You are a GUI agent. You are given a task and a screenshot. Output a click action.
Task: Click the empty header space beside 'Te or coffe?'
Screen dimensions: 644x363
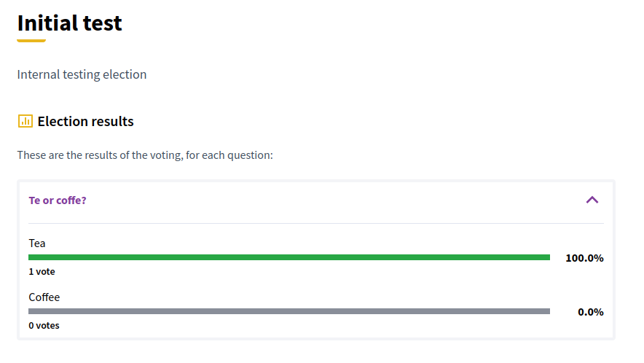tap(328, 200)
